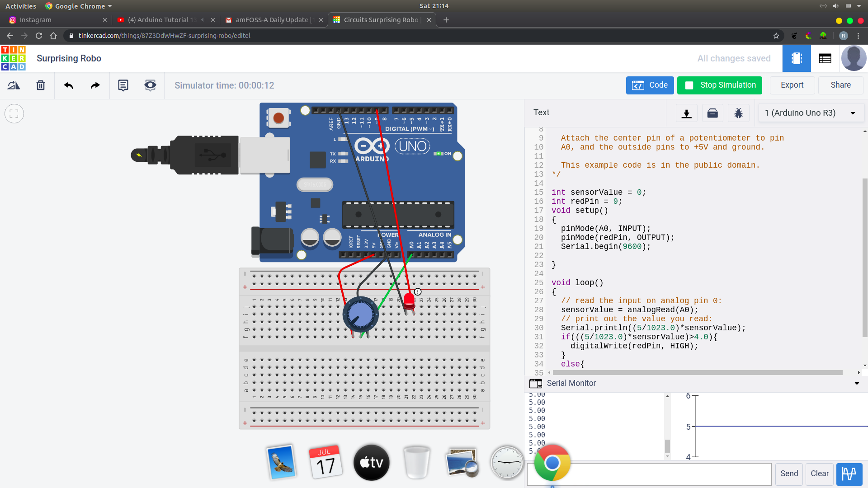
Task: Clear the serial monitor output
Action: pyautogui.click(x=819, y=474)
